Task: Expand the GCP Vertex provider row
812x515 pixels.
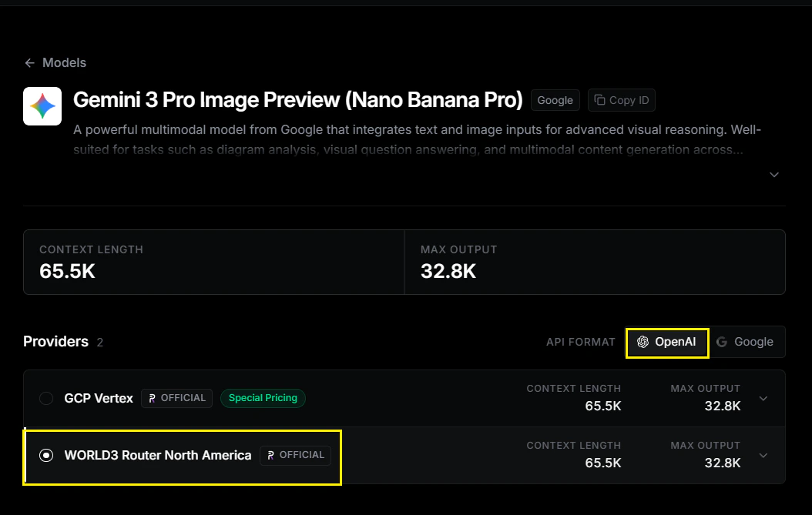Action: click(x=763, y=398)
